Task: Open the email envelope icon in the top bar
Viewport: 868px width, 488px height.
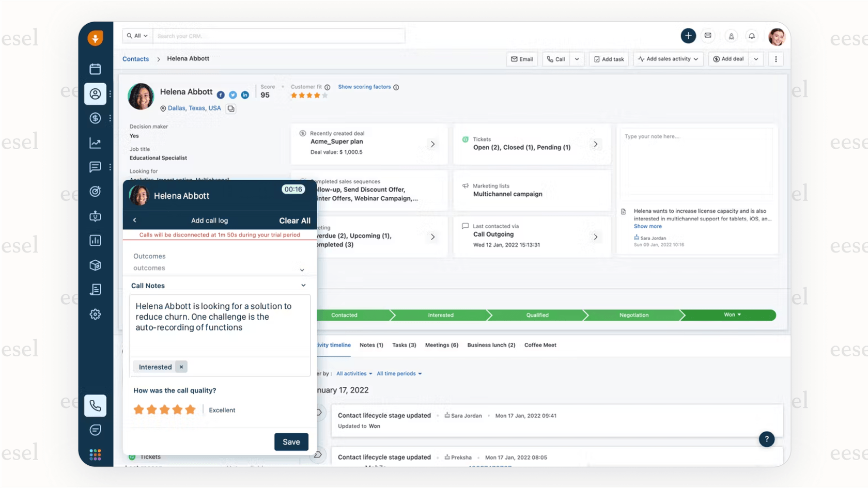Action: [708, 36]
